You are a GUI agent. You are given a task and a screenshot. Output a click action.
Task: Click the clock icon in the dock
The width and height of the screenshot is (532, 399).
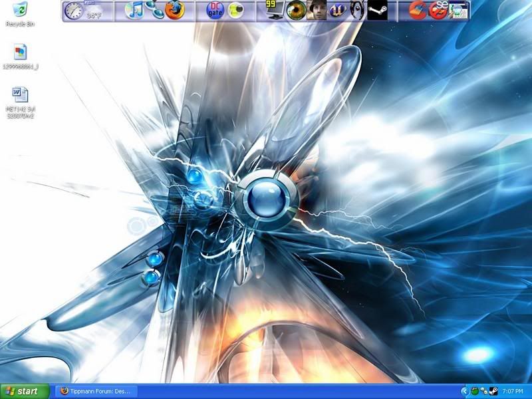tap(73, 11)
